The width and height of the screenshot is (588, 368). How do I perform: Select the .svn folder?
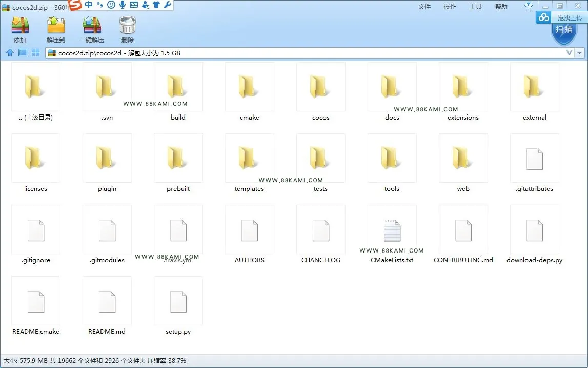(x=107, y=92)
